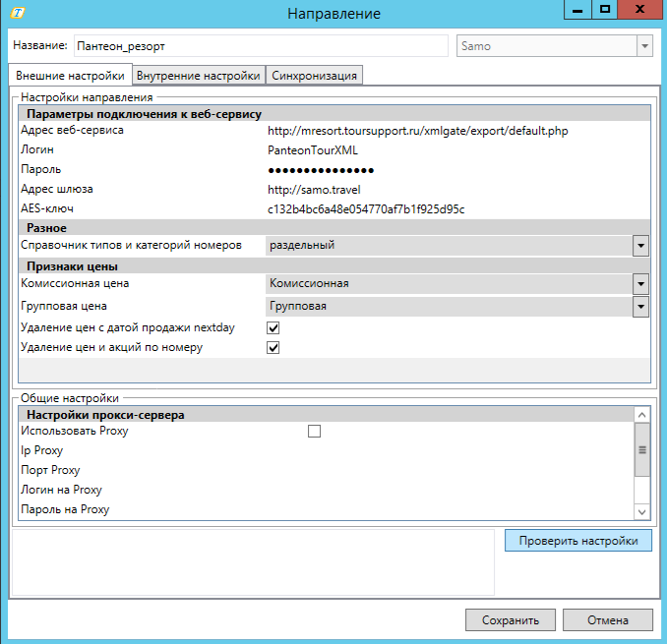This screenshot has height=644, width=667.
Task: Open the Samo system type dropdown
Action: 644,46
